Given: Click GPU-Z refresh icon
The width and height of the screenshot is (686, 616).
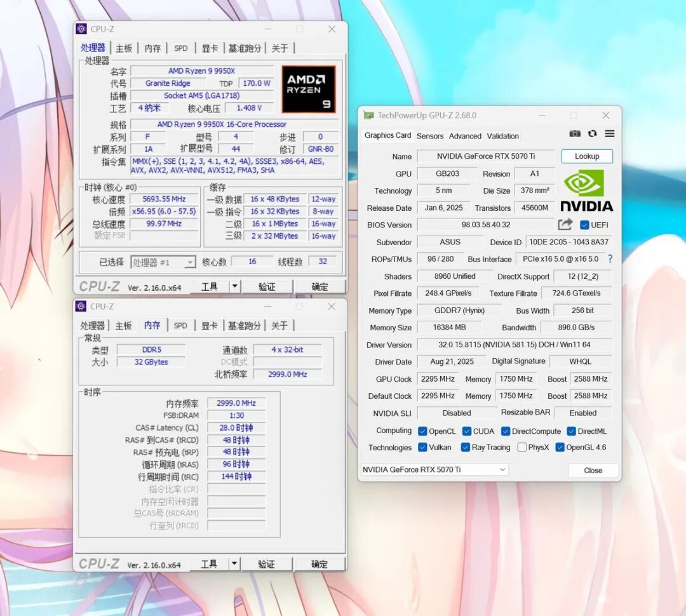Looking at the screenshot, I should 593,134.
